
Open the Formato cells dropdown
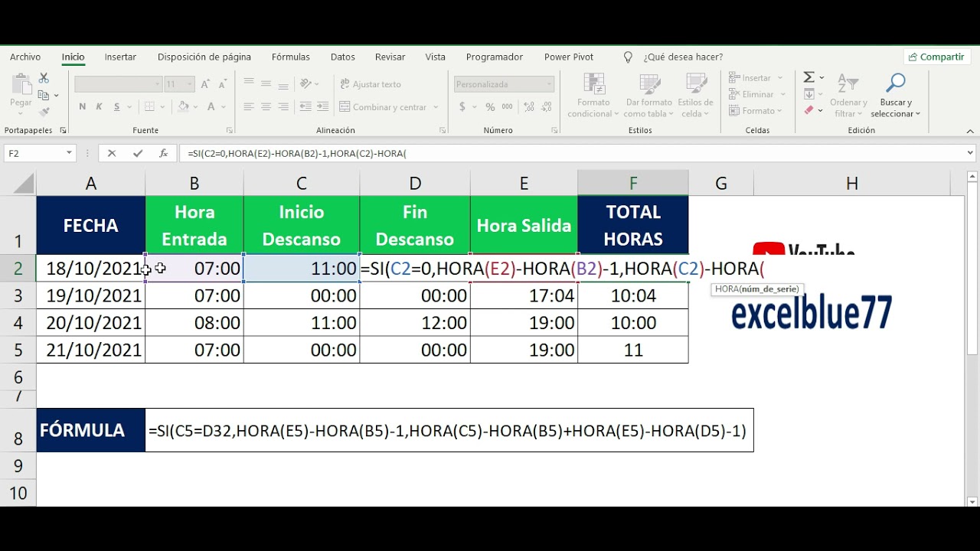756,111
